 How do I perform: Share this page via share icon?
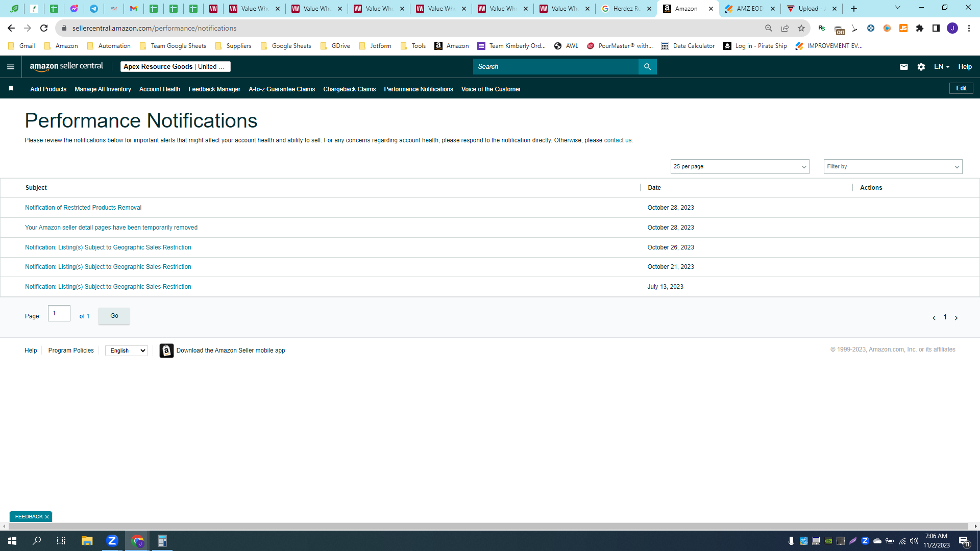pyautogui.click(x=785, y=28)
